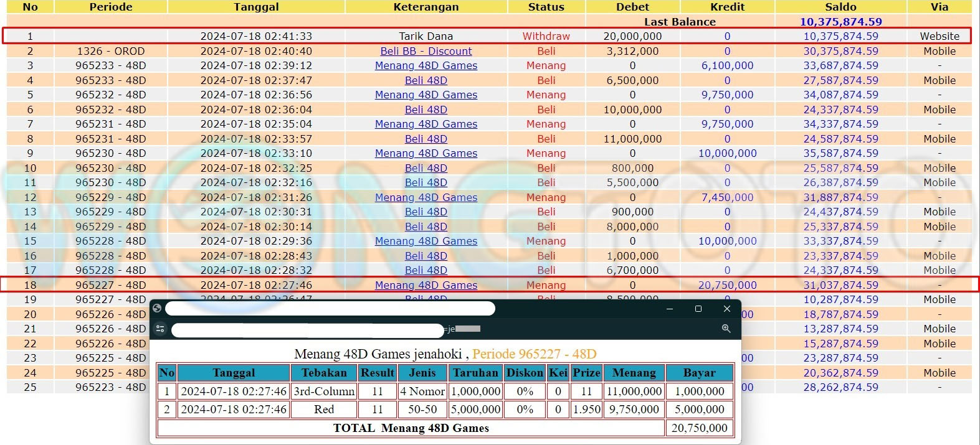Click the Tanggal header in popup table
Image resolution: width=980 pixels, height=445 pixels.
coord(234,373)
